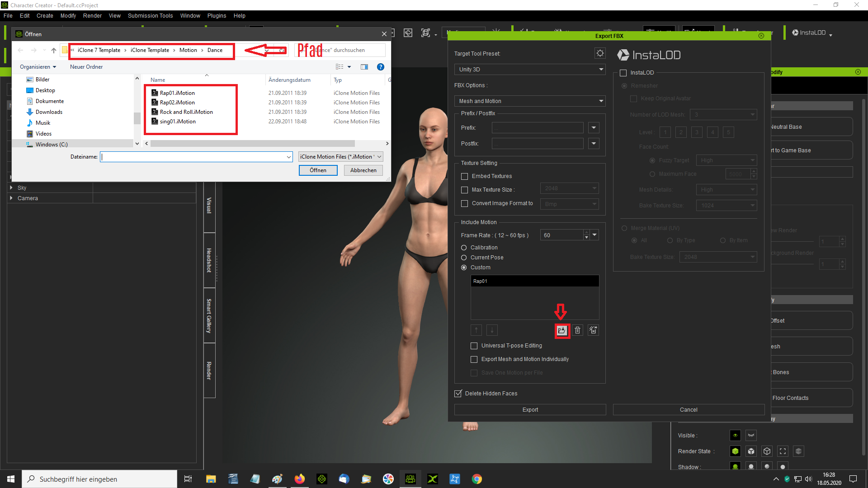Image resolution: width=868 pixels, height=488 pixels.
Task: Close the Export FBX dialog
Action: pos(761,36)
